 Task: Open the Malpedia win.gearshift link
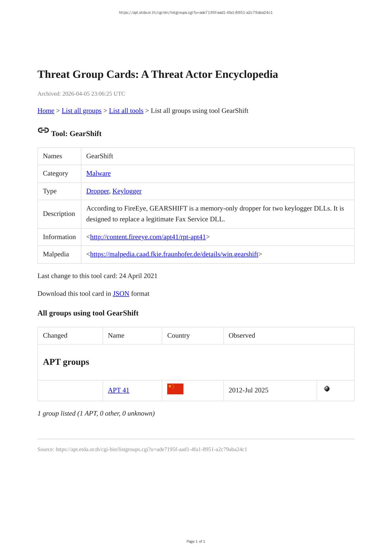tap(174, 254)
